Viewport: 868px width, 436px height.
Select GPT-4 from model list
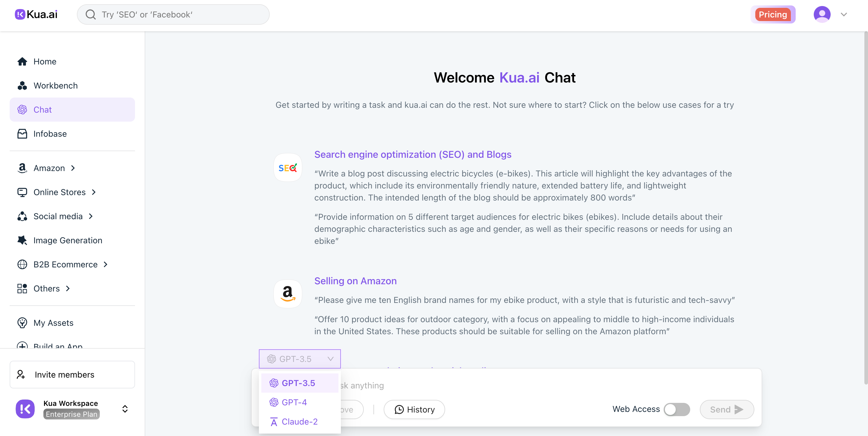[300, 402]
